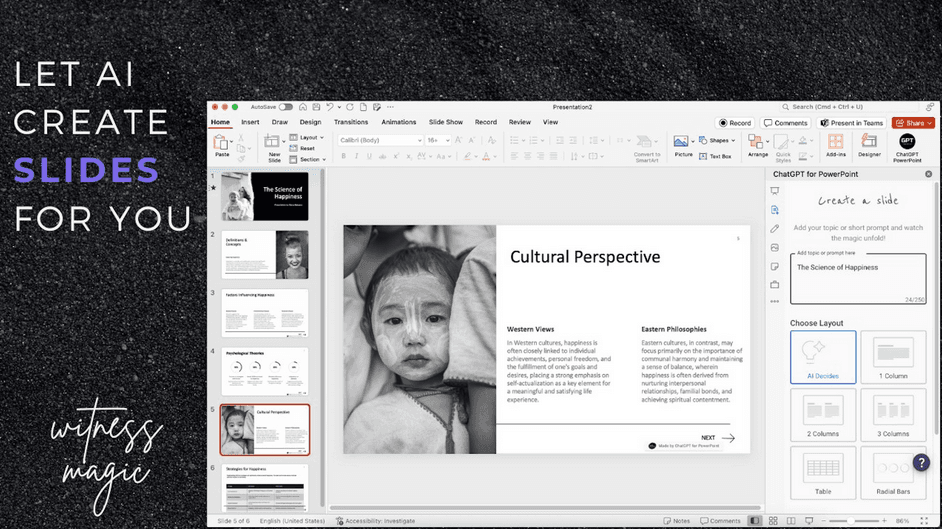
Task: Open the Arrange menu
Action: coord(758,146)
